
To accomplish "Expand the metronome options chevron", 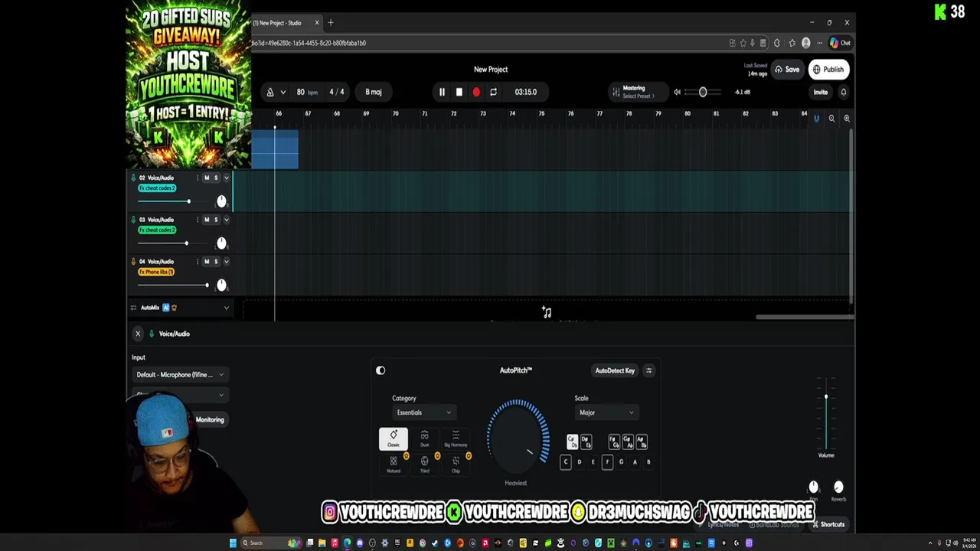I will (283, 92).
